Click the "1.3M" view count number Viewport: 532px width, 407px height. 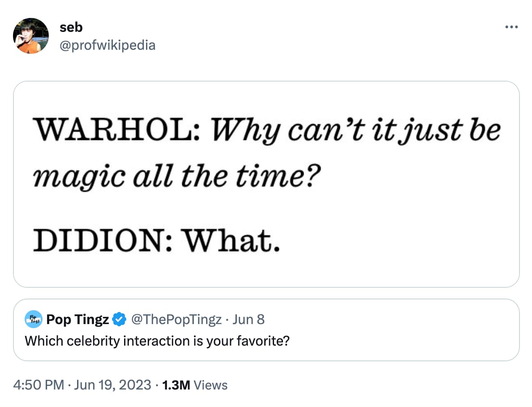coord(176,385)
